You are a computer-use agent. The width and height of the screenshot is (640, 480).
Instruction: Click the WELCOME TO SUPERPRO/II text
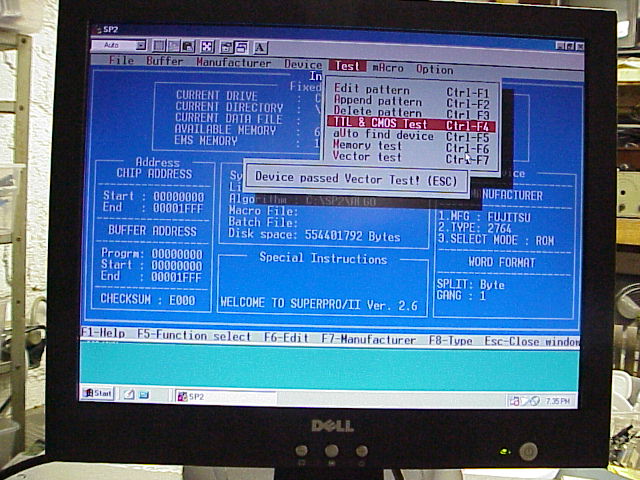319,304
